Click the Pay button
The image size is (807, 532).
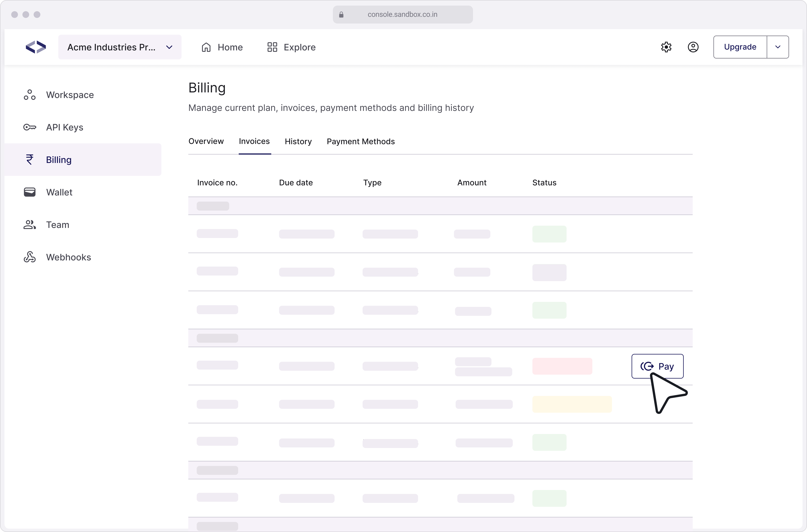pyautogui.click(x=657, y=366)
